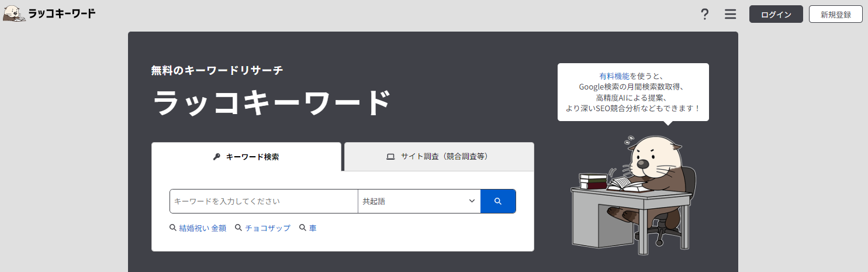
Task: Open the help question mark icon
Action: pos(705,14)
